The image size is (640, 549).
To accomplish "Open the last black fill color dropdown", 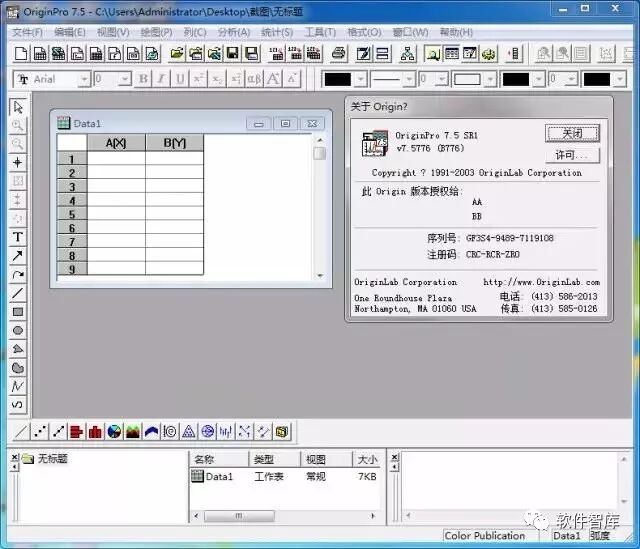I will (620, 79).
